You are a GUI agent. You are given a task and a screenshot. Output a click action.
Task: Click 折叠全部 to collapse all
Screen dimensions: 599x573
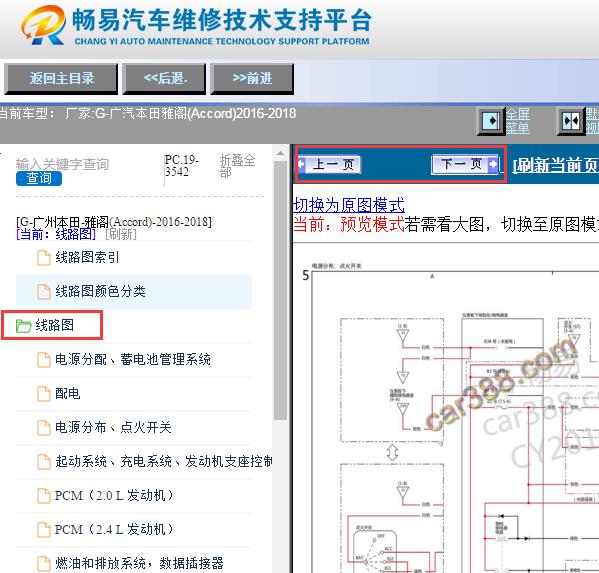[x=237, y=166]
